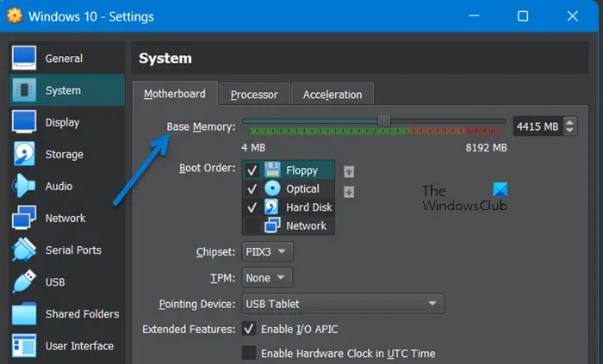Select the Network label in settings sidebar
Image resolution: width=603 pixels, height=364 pixels.
coord(65,218)
